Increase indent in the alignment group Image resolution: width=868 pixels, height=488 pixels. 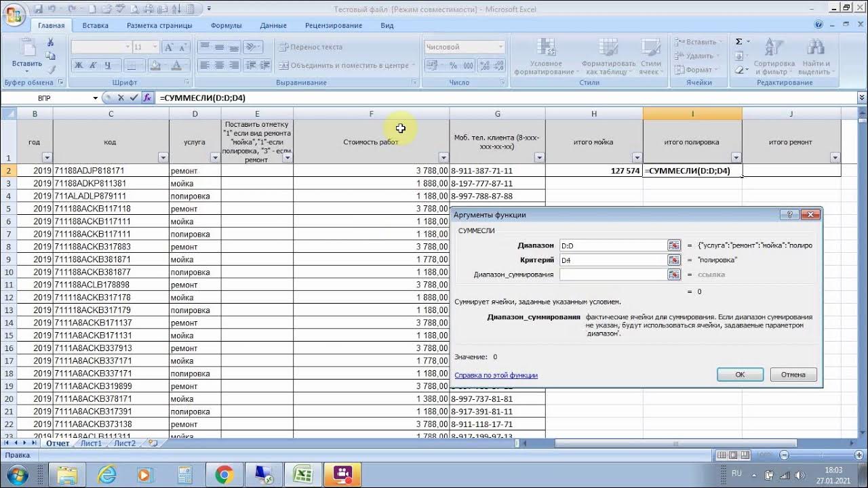point(264,66)
